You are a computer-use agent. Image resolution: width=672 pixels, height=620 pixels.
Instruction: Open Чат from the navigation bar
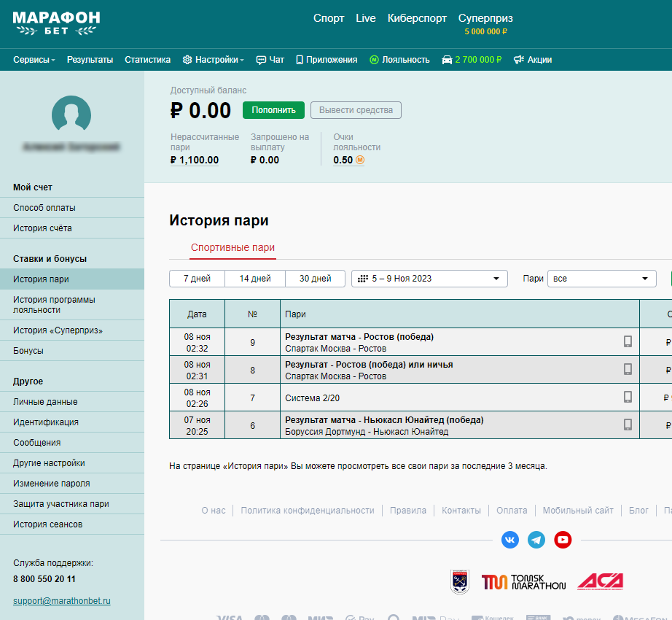pos(270,60)
